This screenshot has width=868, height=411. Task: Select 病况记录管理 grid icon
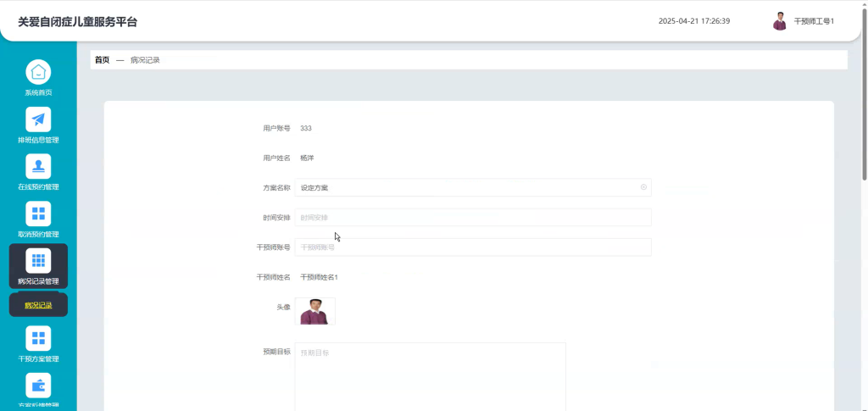coord(38,260)
